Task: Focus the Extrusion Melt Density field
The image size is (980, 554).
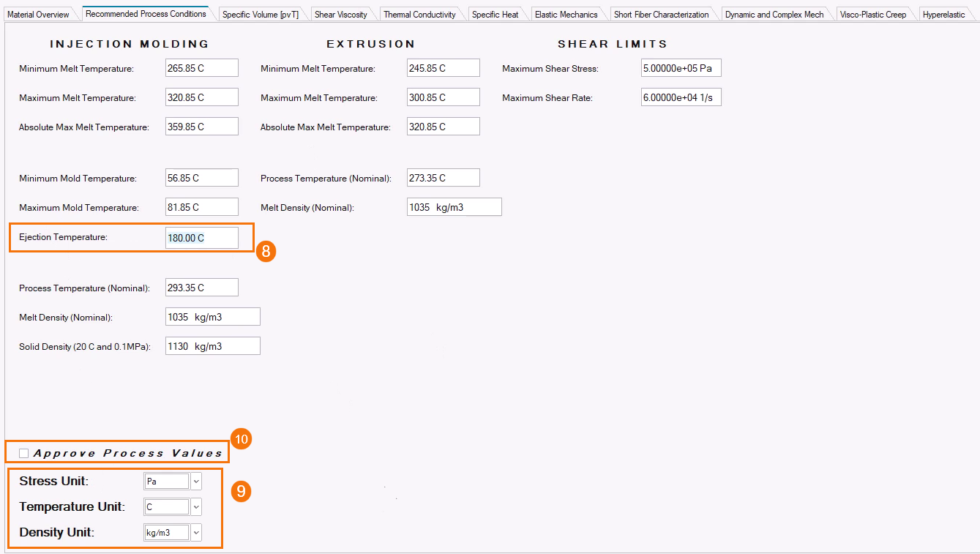Action: click(455, 207)
